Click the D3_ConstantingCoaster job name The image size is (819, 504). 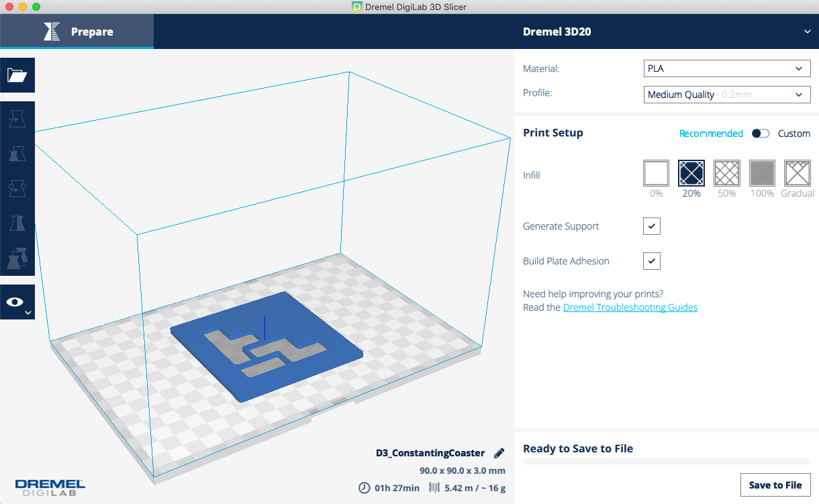click(x=430, y=453)
